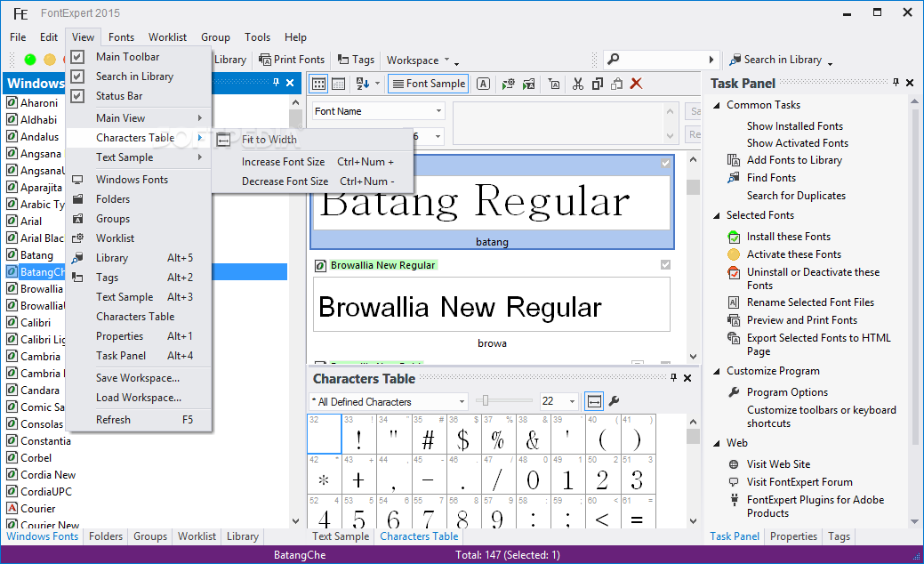
Task: Toggle the Font Sample button
Action: [x=429, y=84]
